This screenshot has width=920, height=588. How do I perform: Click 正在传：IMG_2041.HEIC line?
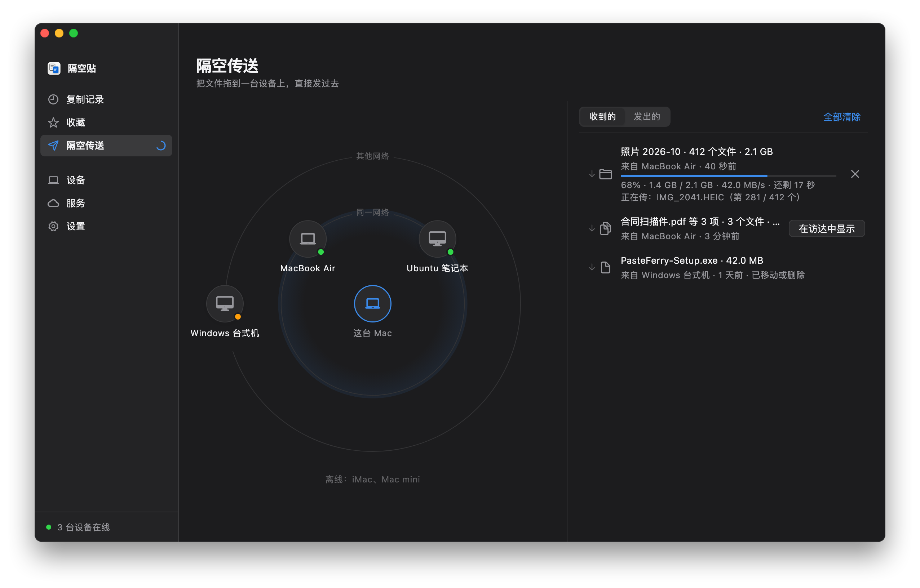click(x=711, y=197)
